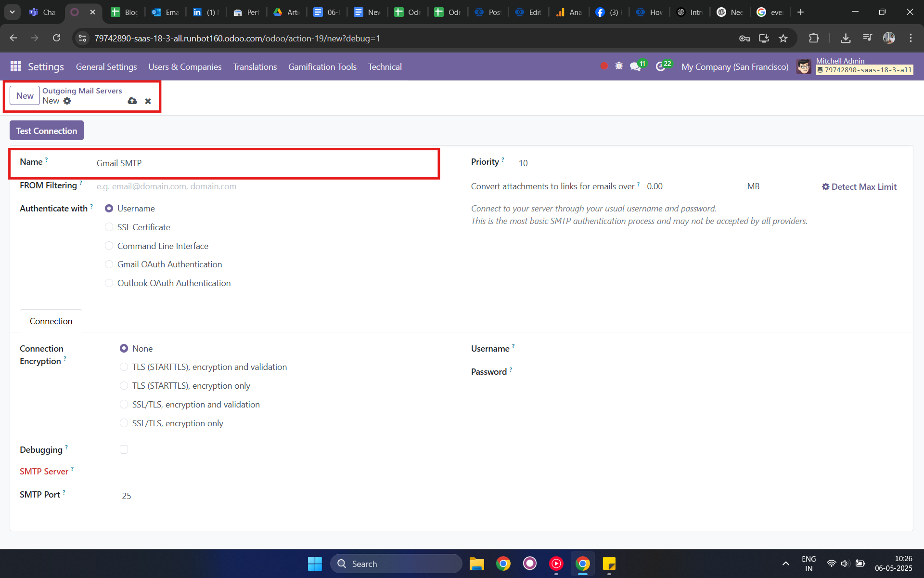Enable the Debugging checkbox
This screenshot has height=578, width=924.
[x=124, y=449]
